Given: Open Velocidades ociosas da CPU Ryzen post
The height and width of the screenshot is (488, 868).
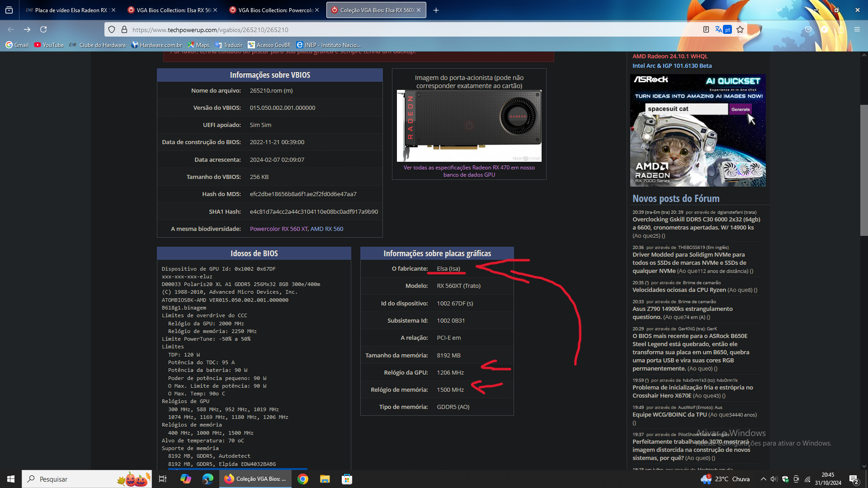Looking at the screenshot, I should (x=679, y=290).
